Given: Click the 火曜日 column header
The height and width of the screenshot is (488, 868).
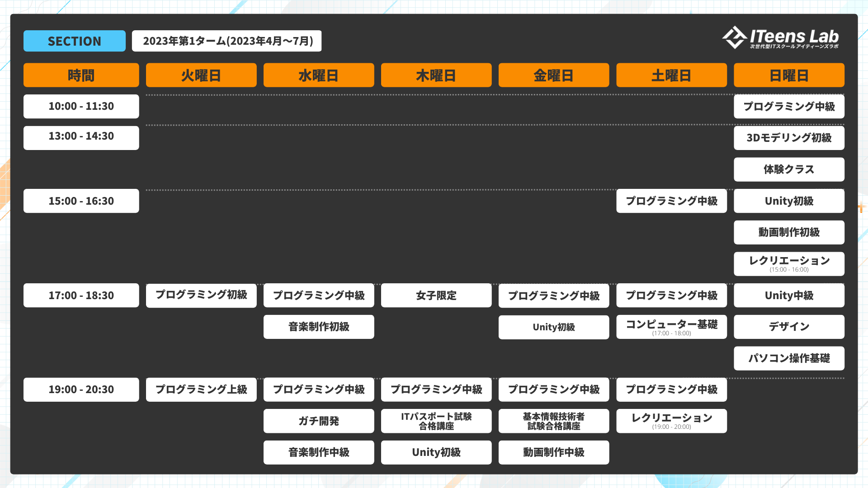Looking at the screenshot, I should tap(201, 75).
